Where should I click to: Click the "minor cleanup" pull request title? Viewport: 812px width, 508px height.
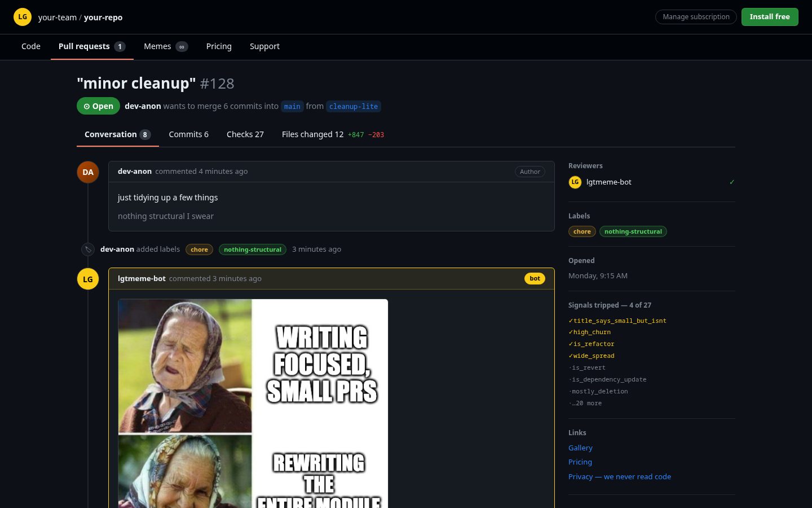tap(136, 84)
